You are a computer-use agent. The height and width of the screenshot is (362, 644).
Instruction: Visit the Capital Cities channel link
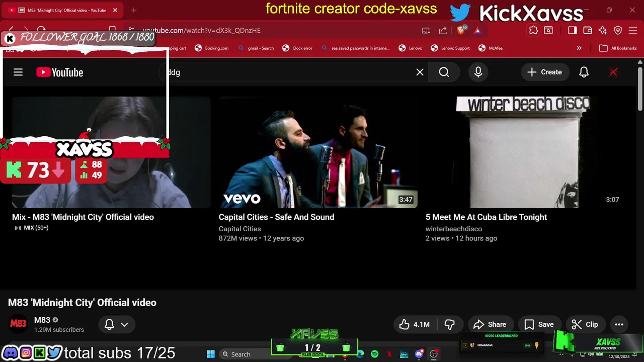[x=239, y=229]
